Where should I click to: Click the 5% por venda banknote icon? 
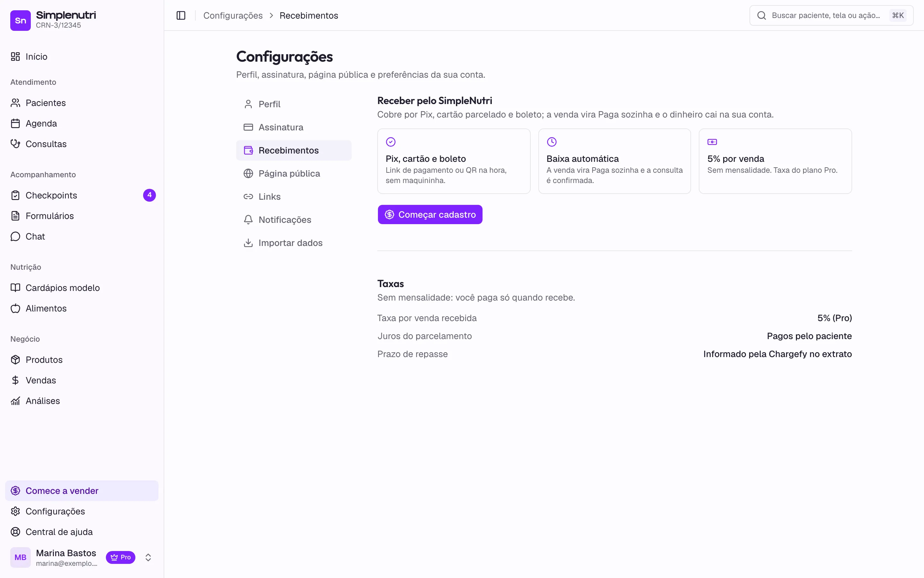click(x=712, y=142)
